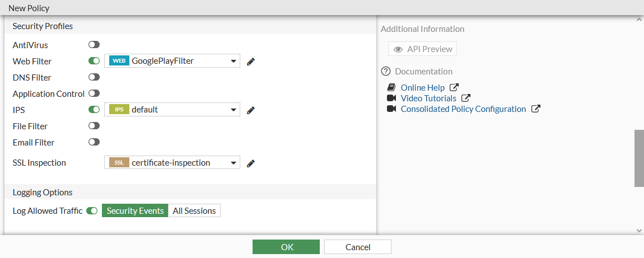The image size is (644, 258).
Task: Click the eye icon in API Preview
Action: click(398, 49)
